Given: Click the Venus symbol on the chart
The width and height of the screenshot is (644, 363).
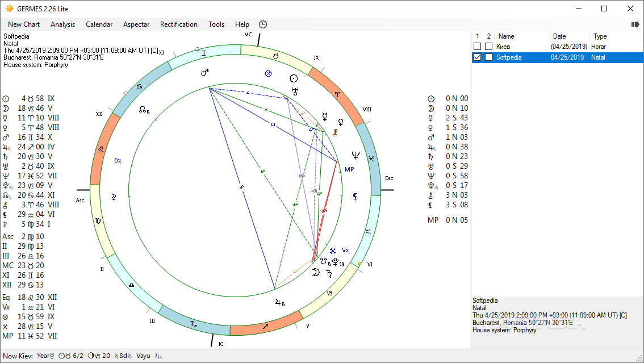Looking at the screenshot, I should [341, 122].
